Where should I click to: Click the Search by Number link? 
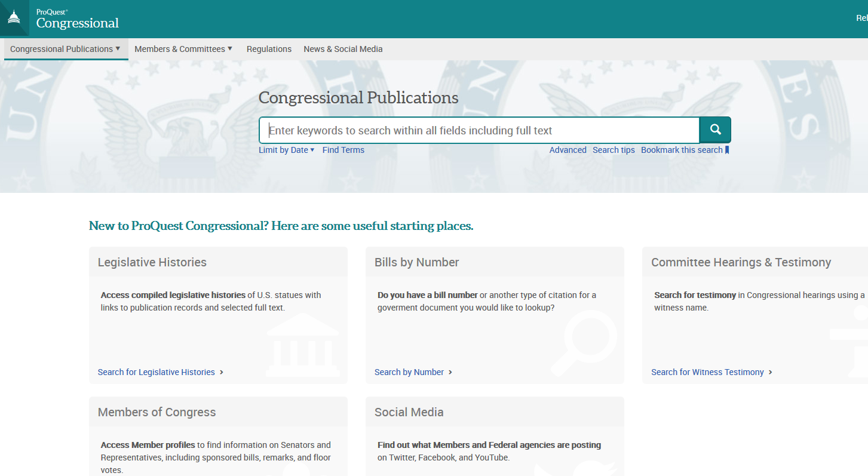(x=409, y=371)
